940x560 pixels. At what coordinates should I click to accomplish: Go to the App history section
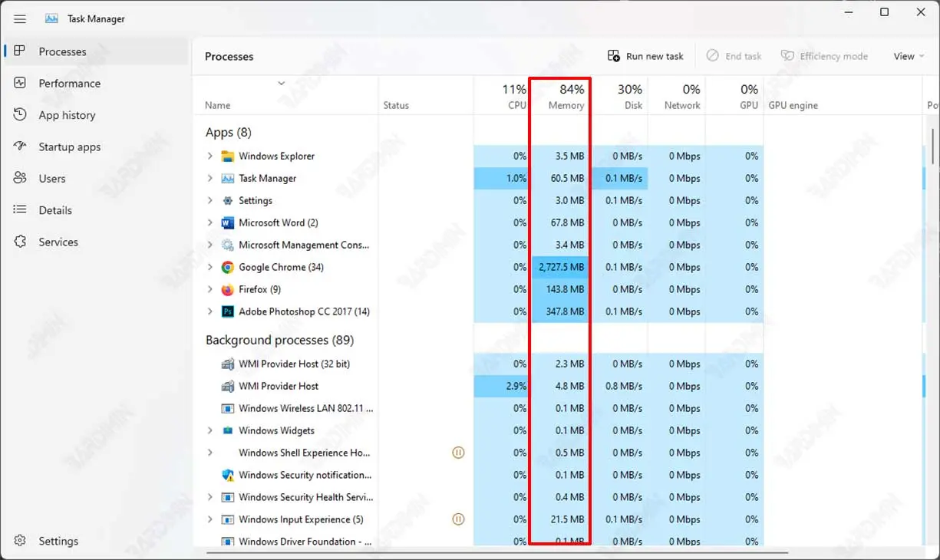(x=67, y=115)
